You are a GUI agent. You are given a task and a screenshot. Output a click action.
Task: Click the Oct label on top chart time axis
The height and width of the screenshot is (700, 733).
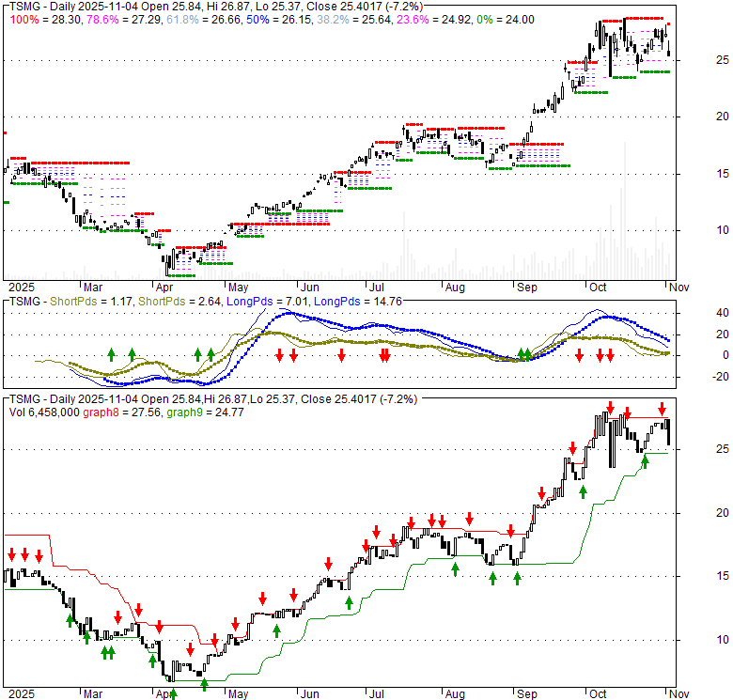point(598,288)
